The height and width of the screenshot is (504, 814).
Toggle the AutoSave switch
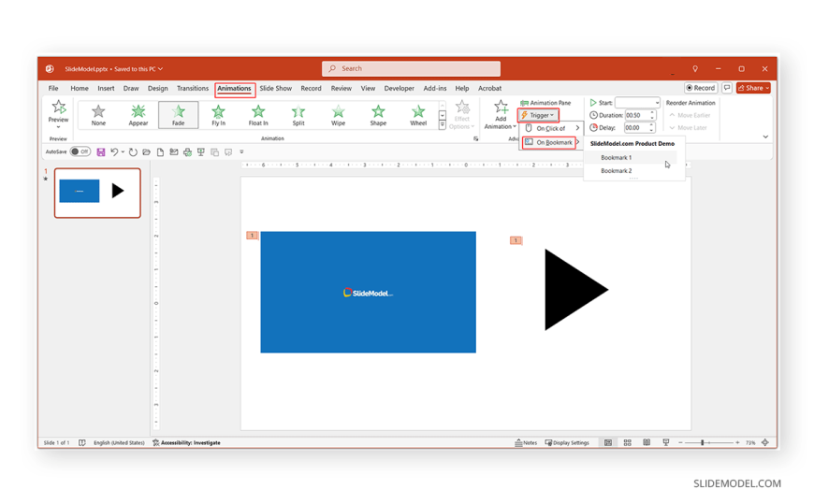pyautogui.click(x=80, y=151)
